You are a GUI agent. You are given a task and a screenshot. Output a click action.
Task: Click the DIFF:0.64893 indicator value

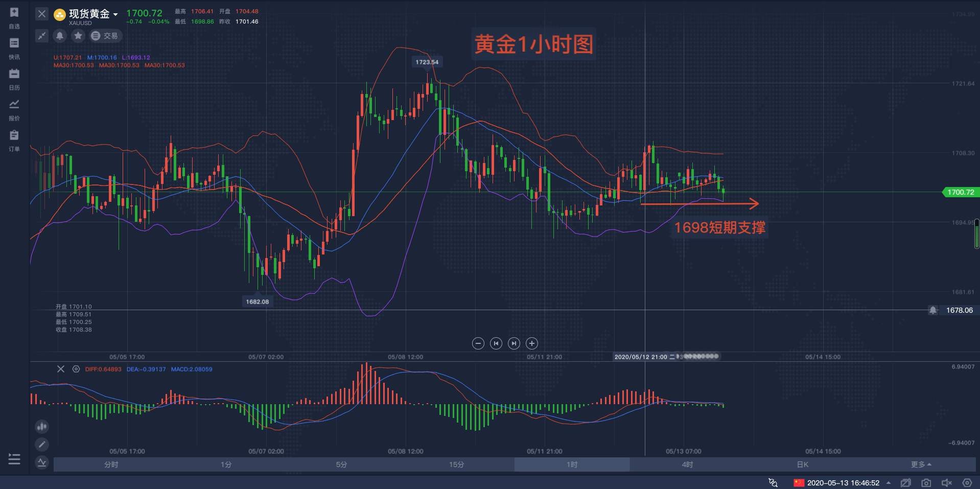103,369
